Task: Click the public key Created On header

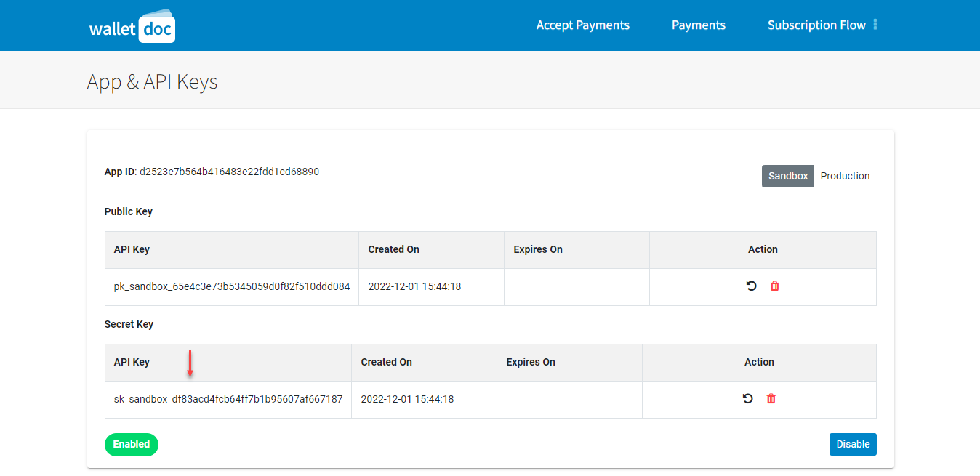Action: (394, 249)
